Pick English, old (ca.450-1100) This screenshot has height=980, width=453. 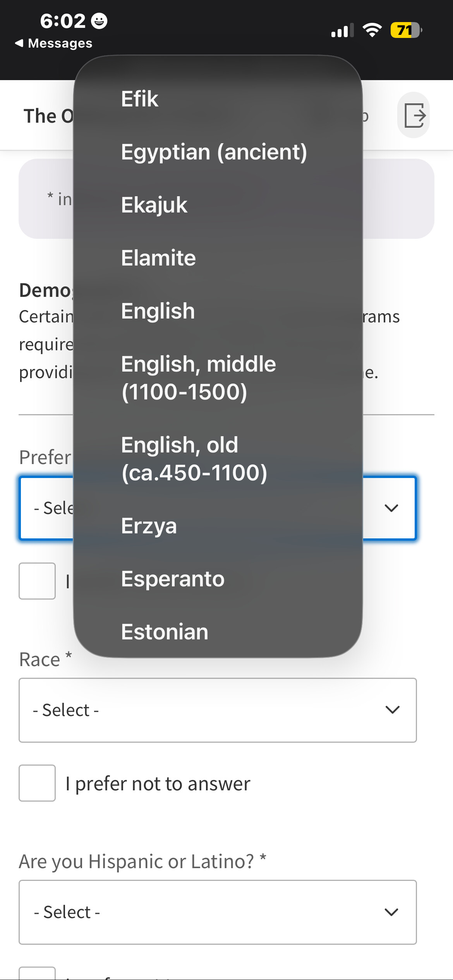click(194, 459)
